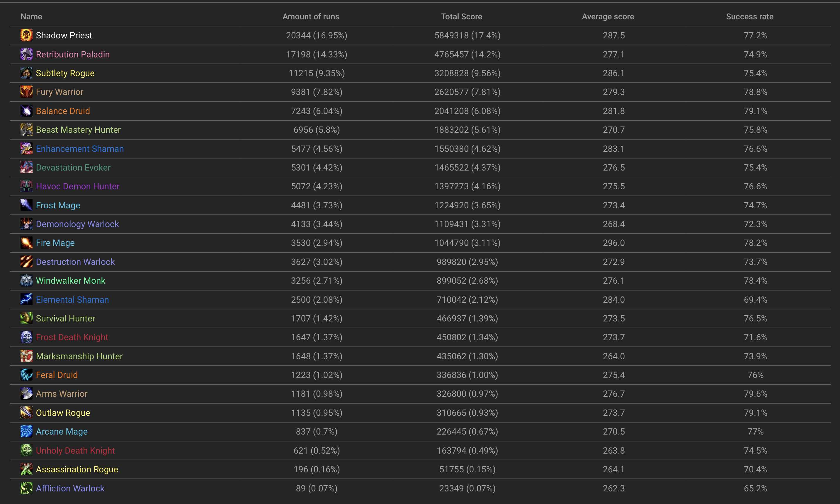Sort by Average score column header
This screenshot has width=840, height=504.
click(608, 17)
